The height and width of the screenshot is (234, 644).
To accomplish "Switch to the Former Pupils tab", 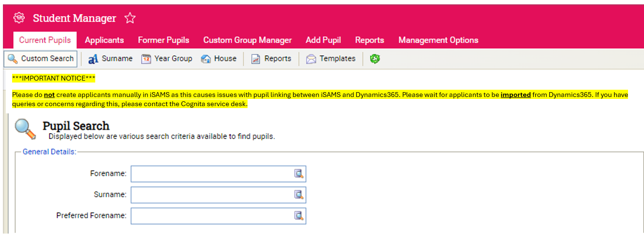I will [163, 40].
